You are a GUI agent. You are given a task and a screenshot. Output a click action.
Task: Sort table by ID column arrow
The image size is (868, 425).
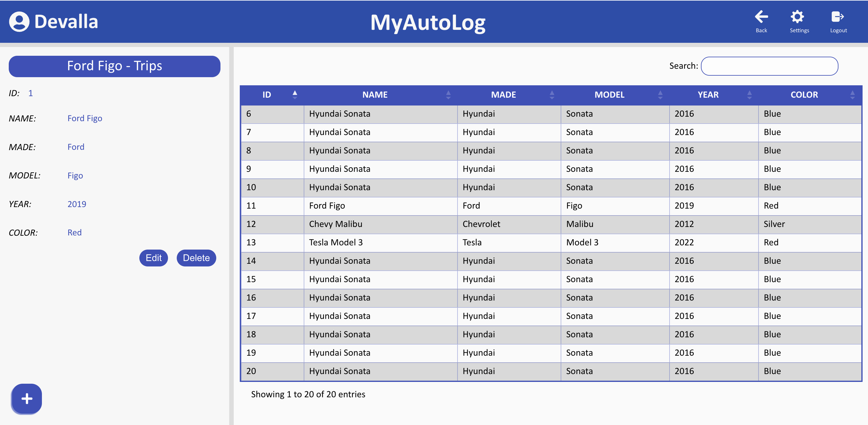pos(294,95)
